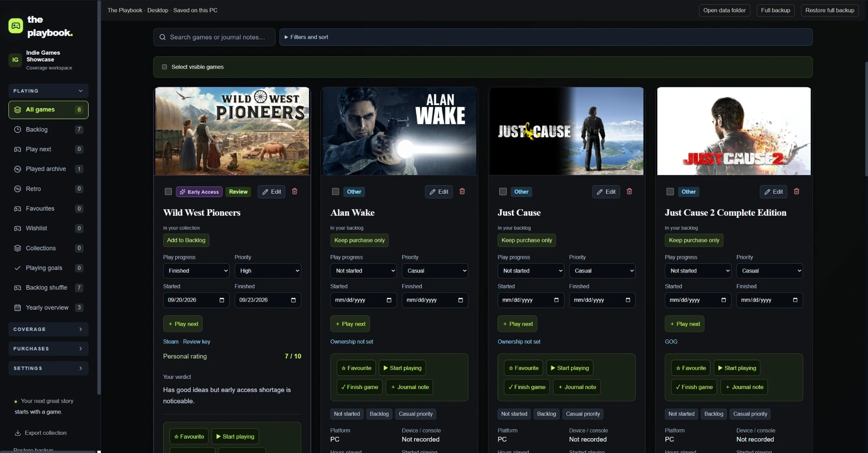Screen dimensions: 868x453
Task: Expand the Filters and sort panel
Action: click(546, 37)
